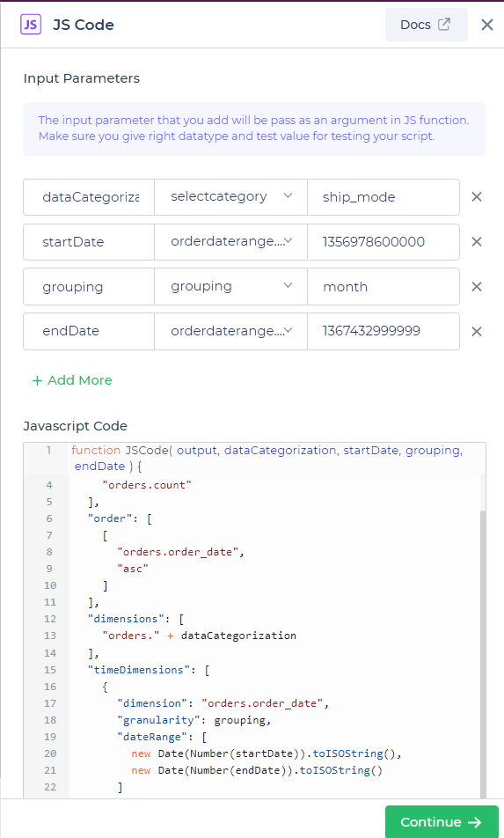Edit the month test value field
The image size is (504, 838).
[383, 287]
